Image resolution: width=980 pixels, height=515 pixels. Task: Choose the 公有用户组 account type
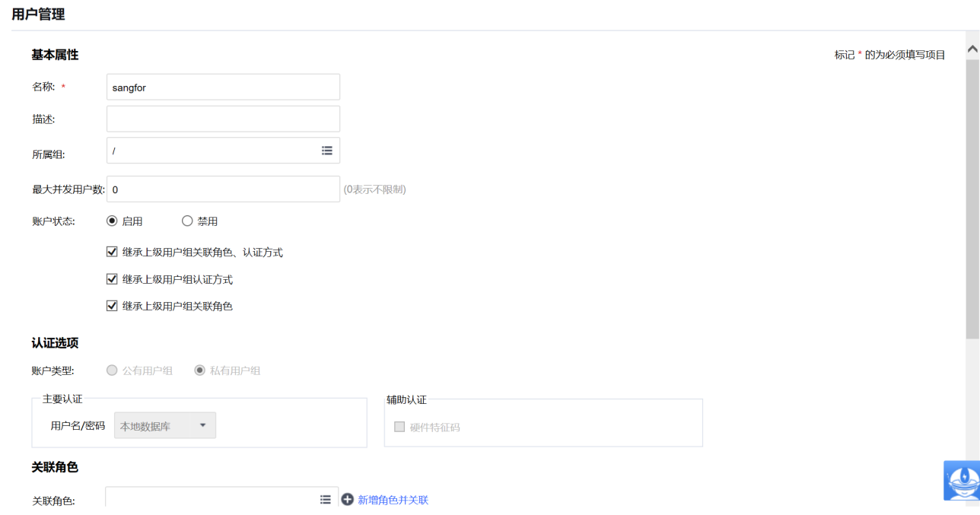coord(113,370)
